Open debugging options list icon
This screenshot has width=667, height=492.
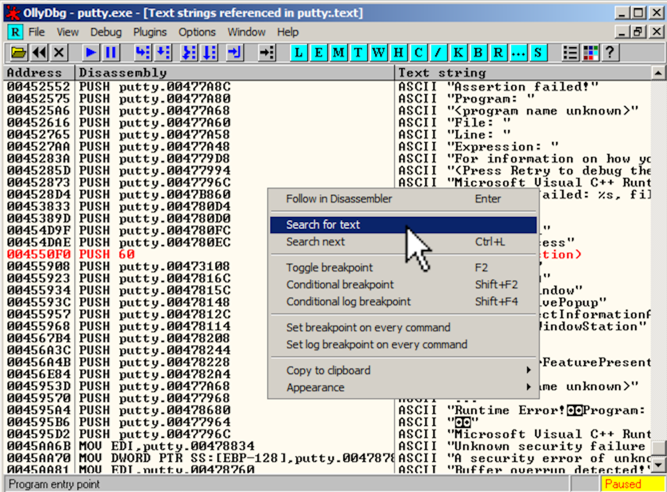[x=570, y=53]
